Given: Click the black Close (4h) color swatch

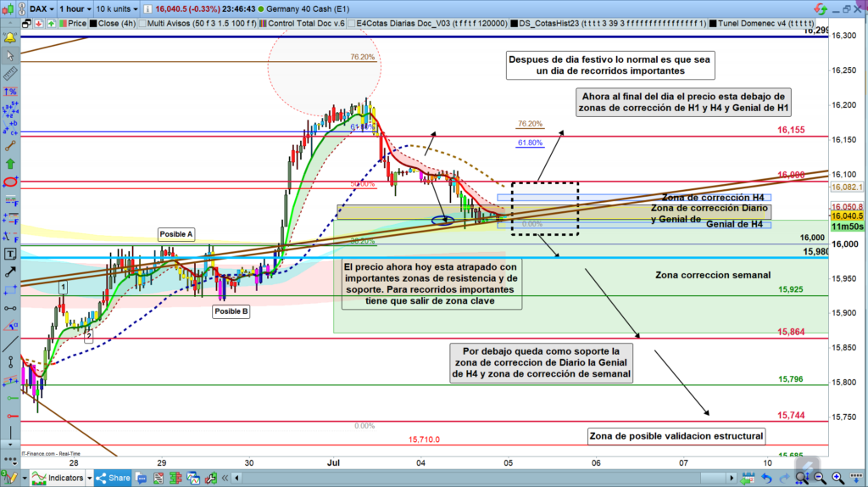Looking at the screenshot, I should point(92,24).
